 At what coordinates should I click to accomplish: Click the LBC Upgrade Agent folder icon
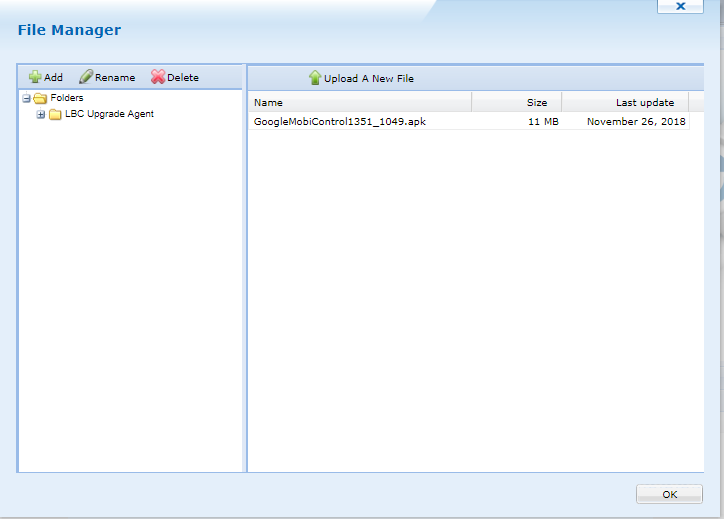(55, 114)
